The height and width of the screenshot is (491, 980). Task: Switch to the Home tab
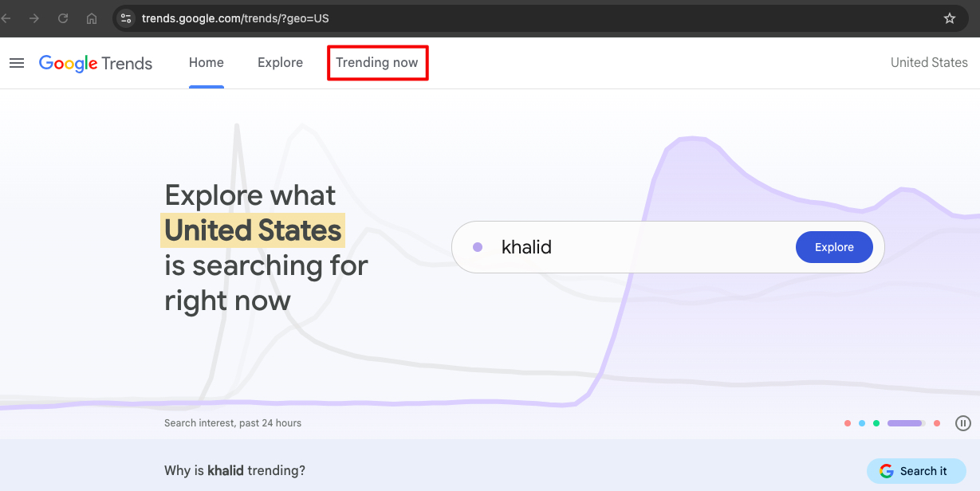coord(207,63)
